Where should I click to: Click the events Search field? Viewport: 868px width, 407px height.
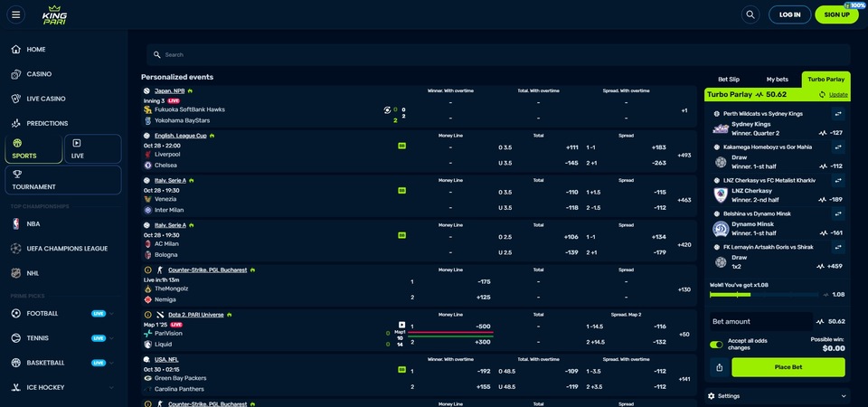[x=498, y=55]
